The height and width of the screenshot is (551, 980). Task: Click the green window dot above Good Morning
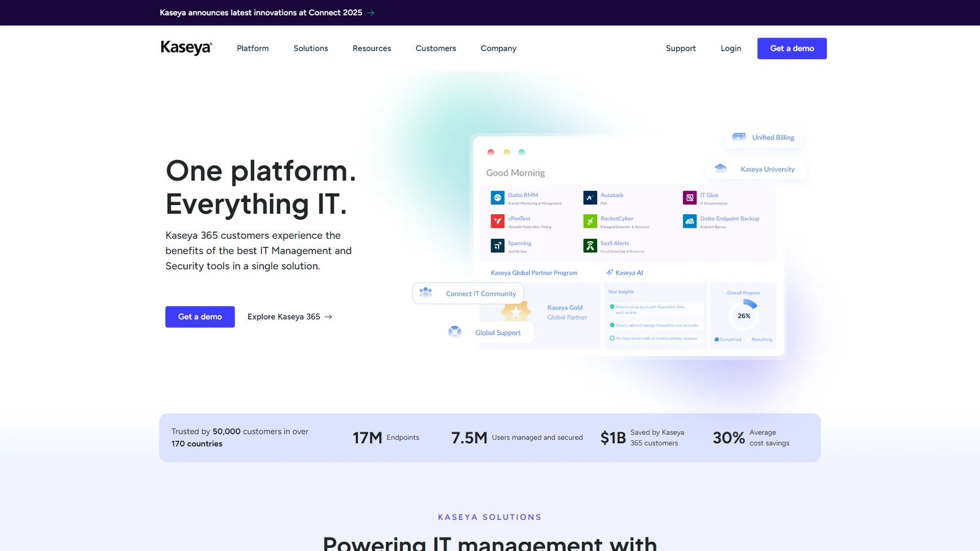point(522,152)
